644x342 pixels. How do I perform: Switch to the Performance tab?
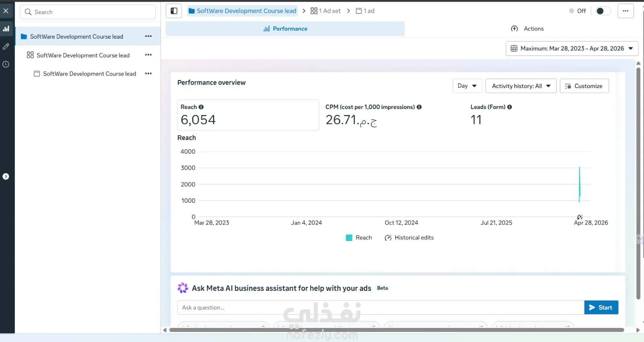(x=285, y=29)
